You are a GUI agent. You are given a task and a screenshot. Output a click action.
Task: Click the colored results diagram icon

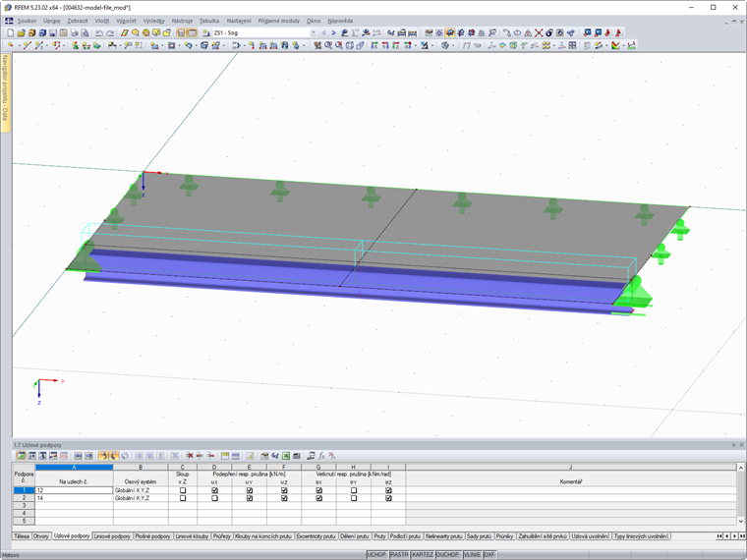[615, 45]
